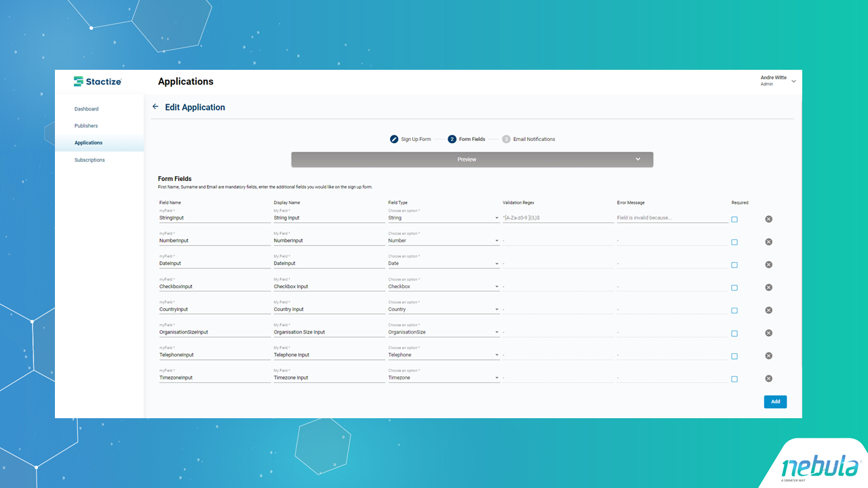Click the pencil icon for Sign Up Form step
Image resolution: width=868 pixels, height=488 pixels.
[394, 139]
